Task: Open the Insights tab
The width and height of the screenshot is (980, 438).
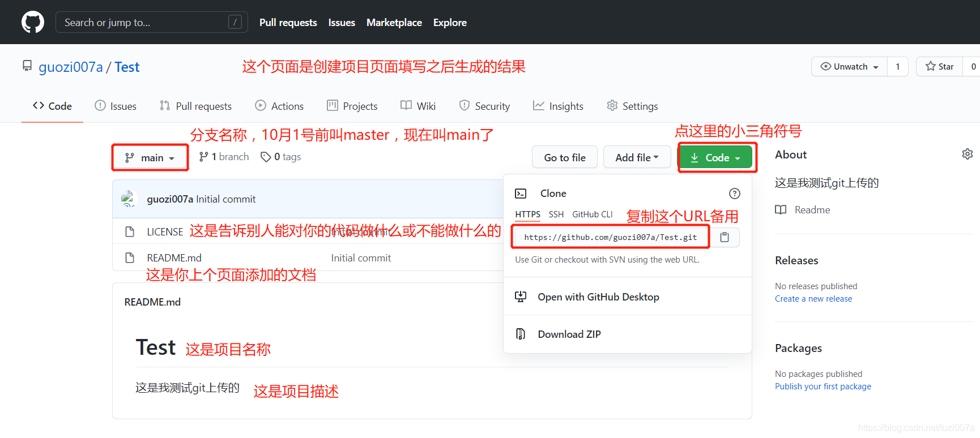Action: (x=558, y=106)
